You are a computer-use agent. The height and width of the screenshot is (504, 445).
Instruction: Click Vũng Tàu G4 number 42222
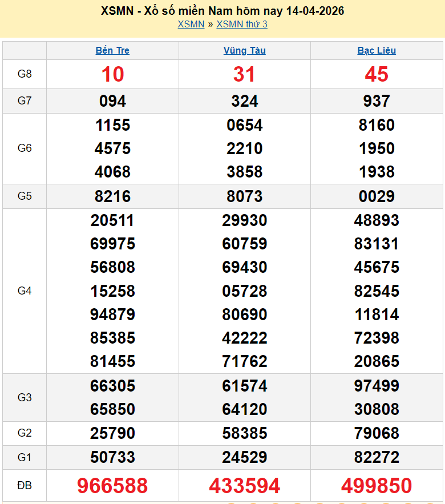point(244,338)
